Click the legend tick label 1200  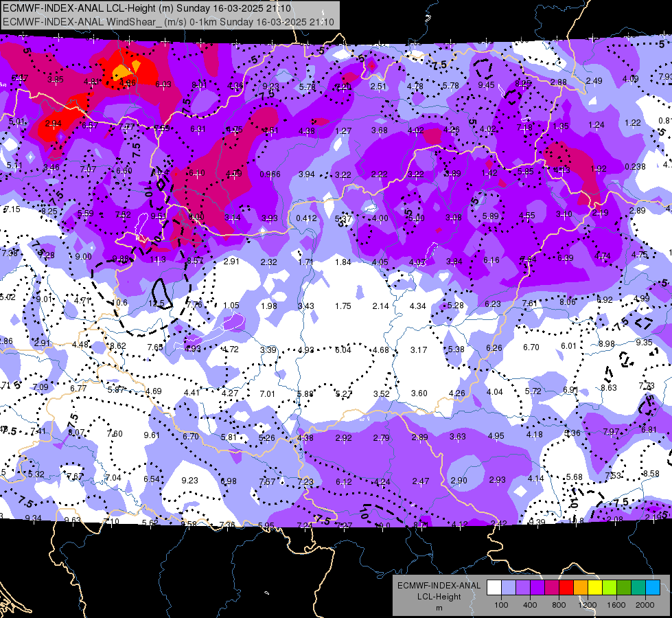588,605
